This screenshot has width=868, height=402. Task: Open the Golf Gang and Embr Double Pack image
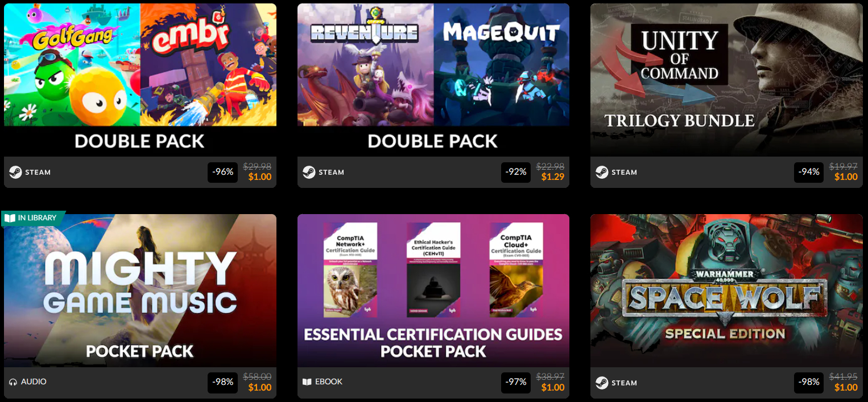pos(140,80)
